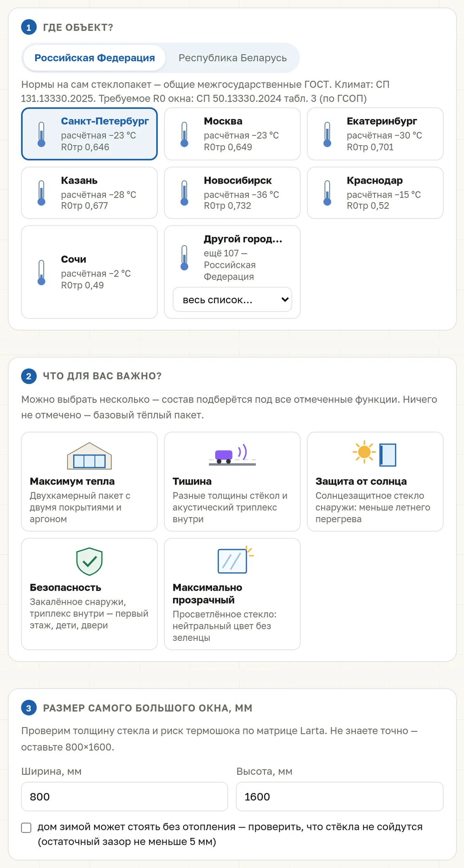This screenshot has width=464, height=868.
Task: Switch to the Республика Беларусь tab
Action: tap(232, 58)
